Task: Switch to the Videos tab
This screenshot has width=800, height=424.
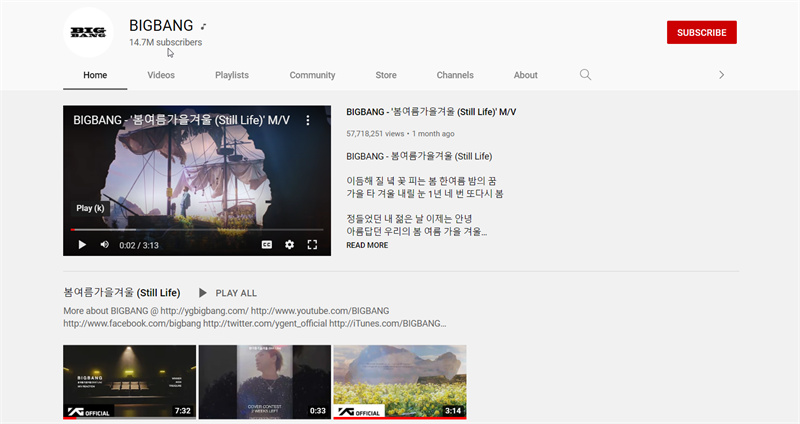Action: [161, 75]
